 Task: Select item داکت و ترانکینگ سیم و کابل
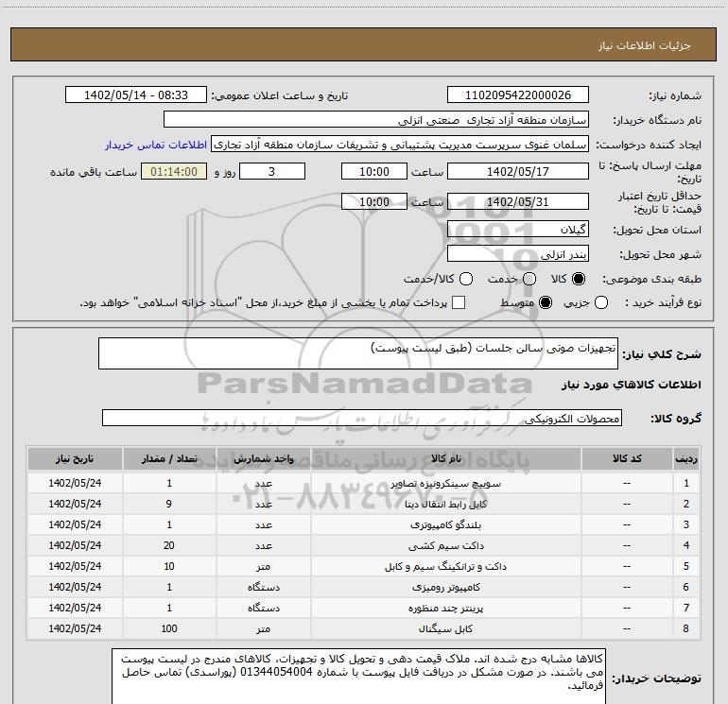(445, 567)
